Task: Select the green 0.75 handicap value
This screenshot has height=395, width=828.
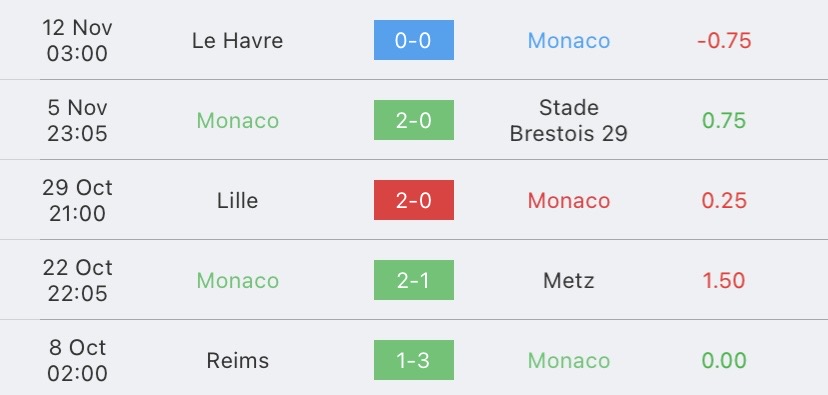Action: 724,120
